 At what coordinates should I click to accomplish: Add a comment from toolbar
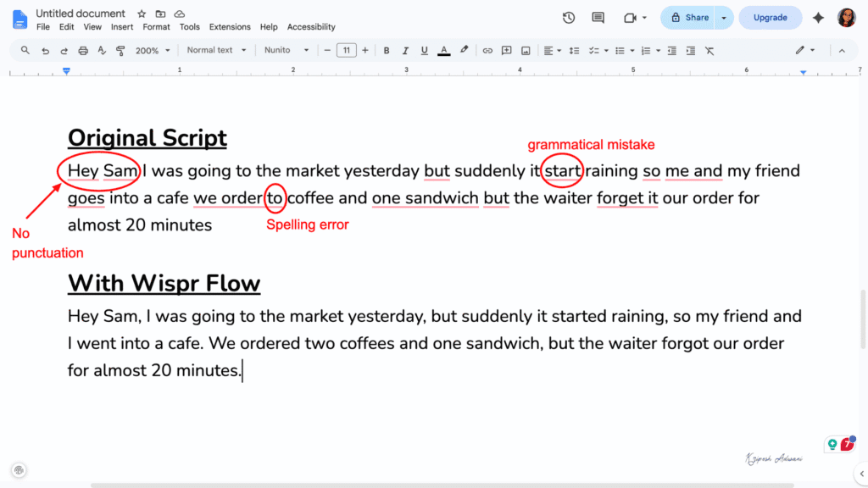[x=506, y=51]
